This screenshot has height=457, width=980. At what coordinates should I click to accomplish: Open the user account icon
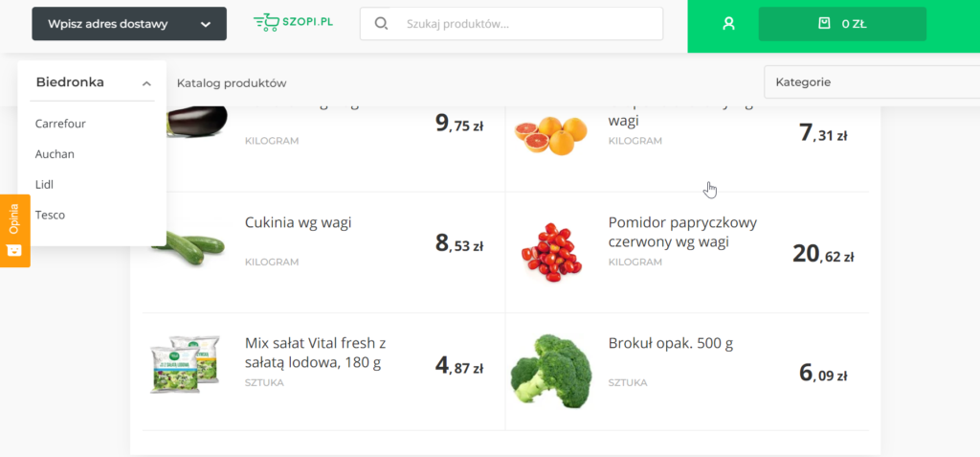click(x=728, y=24)
